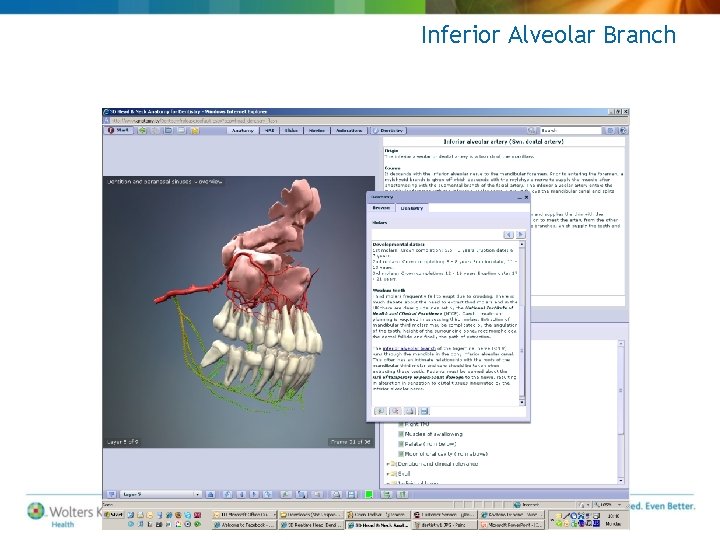Select the Right TMJ tree item
The height and width of the screenshot is (540, 720).
pos(416,424)
